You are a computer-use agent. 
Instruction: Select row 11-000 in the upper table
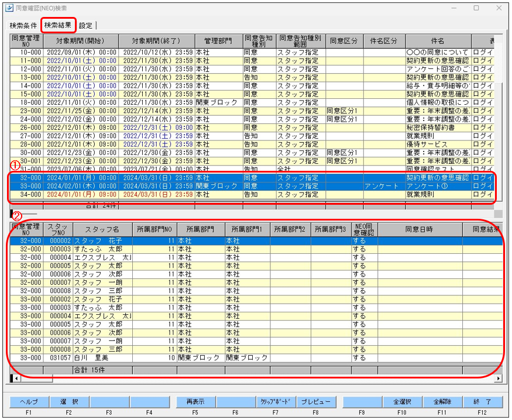pos(252,61)
